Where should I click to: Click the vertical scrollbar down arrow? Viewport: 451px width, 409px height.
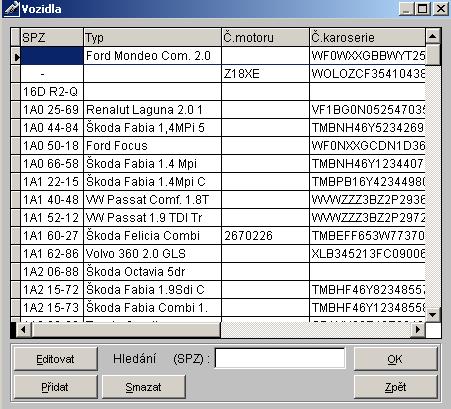(x=433, y=314)
